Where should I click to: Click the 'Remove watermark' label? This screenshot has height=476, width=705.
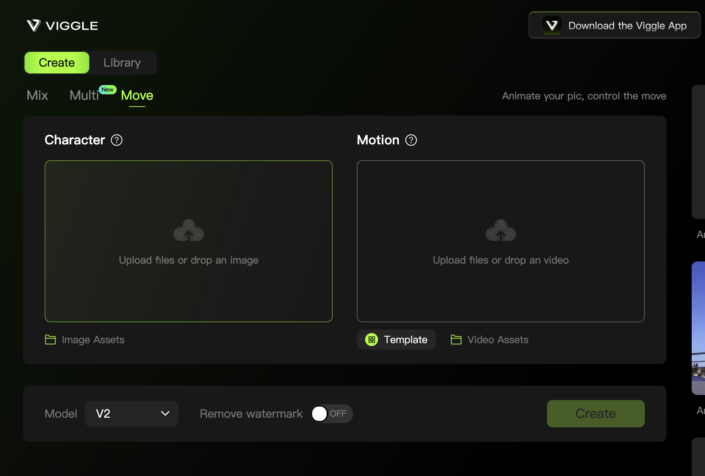tap(251, 414)
